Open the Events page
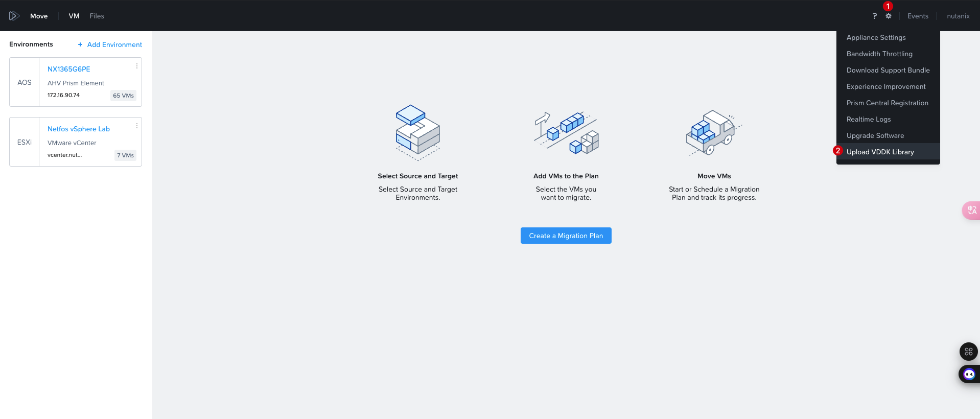 pyautogui.click(x=918, y=16)
